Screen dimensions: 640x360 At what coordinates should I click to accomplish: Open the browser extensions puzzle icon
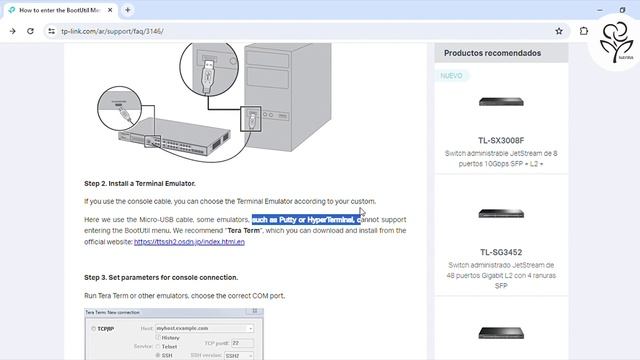point(584,31)
